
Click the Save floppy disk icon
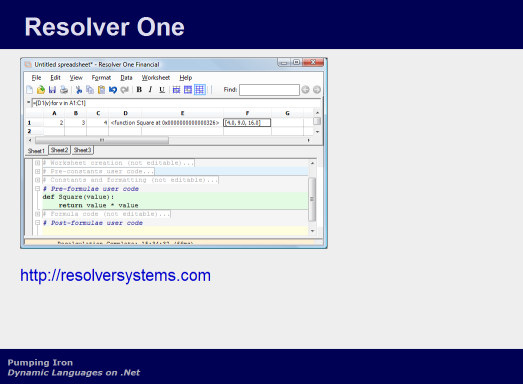point(52,90)
